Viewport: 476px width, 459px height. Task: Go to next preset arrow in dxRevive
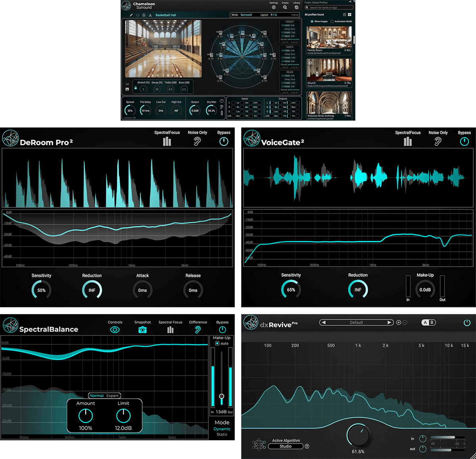(390, 322)
